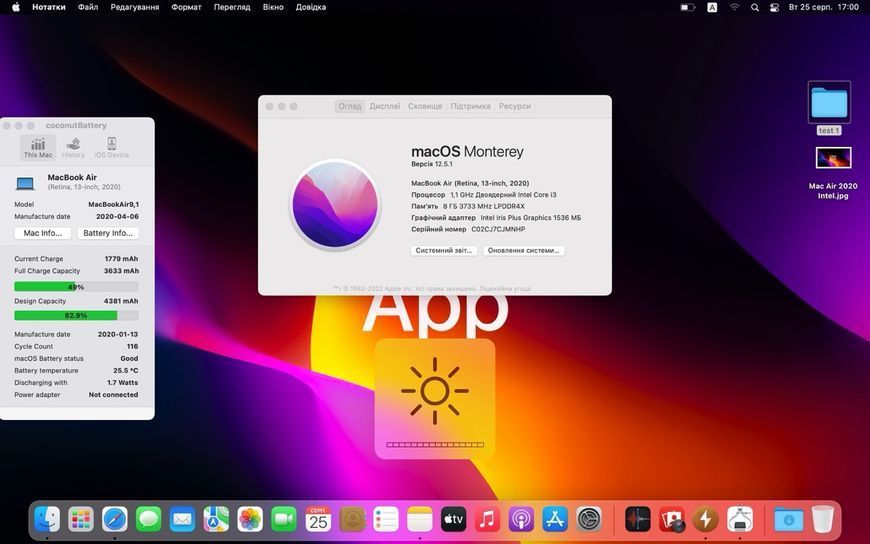Click the Battery Info... button

(108, 233)
